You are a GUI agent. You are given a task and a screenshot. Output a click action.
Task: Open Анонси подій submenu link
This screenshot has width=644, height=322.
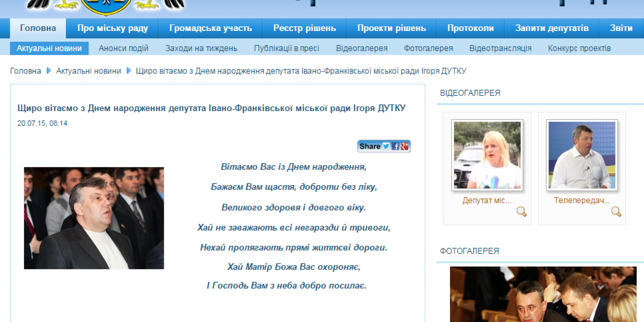[x=124, y=48]
